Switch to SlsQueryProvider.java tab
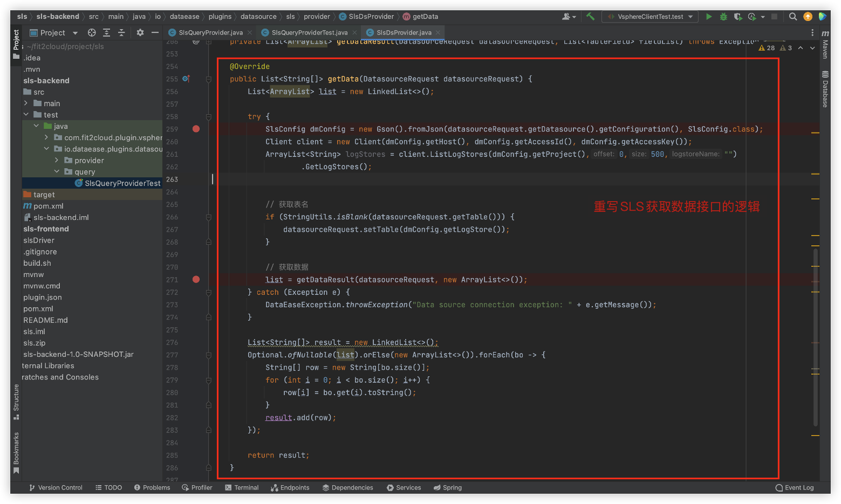 (210, 33)
